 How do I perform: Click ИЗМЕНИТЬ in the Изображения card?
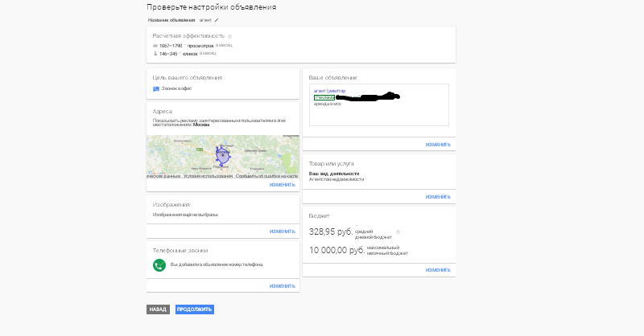(283, 232)
